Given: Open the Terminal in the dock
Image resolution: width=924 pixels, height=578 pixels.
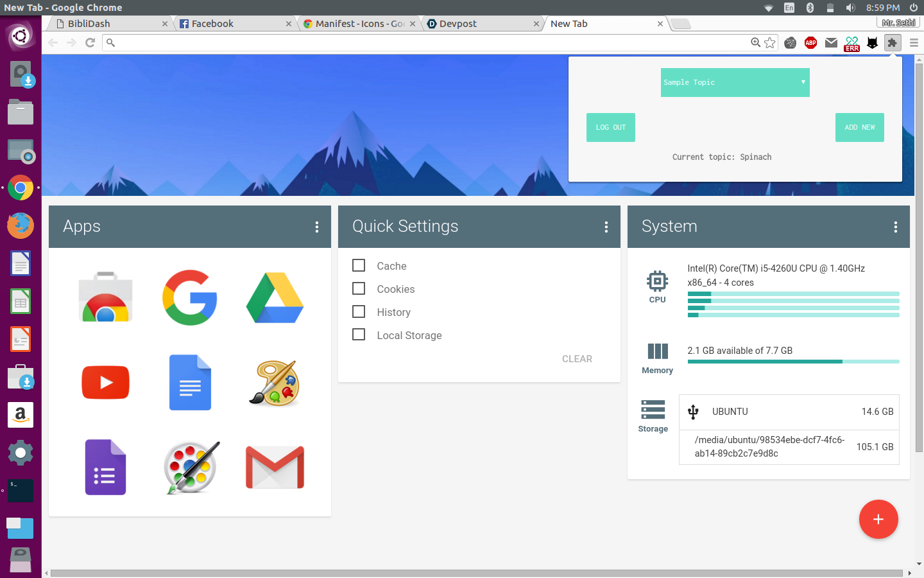Looking at the screenshot, I should click(x=21, y=491).
